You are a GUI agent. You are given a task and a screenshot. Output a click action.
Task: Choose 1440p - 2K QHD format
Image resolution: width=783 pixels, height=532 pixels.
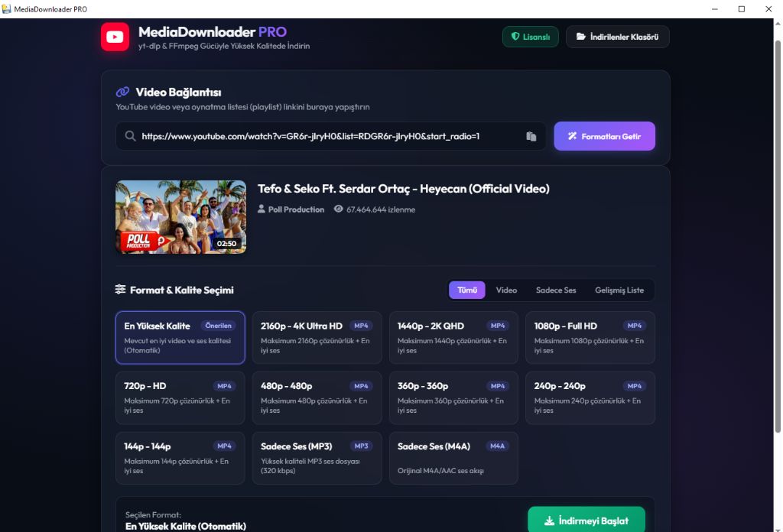453,338
